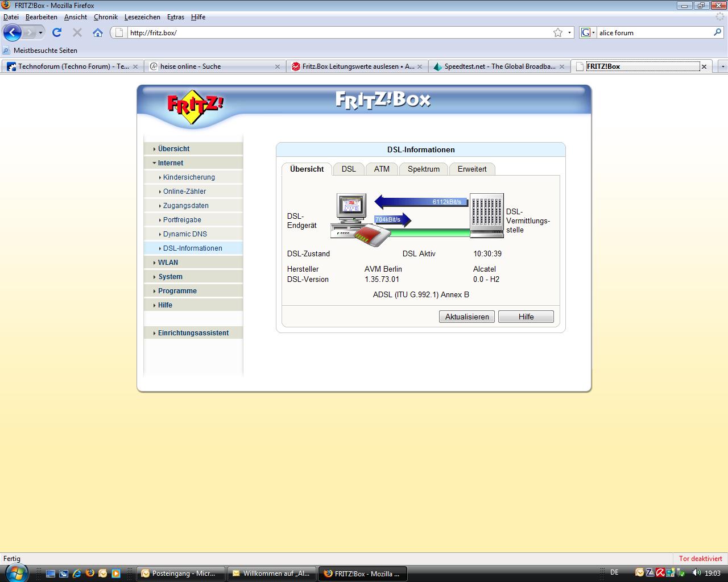Reload the page with the refresh icon
Image resolution: width=728 pixels, height=582 pixels.
coord(57,32)
